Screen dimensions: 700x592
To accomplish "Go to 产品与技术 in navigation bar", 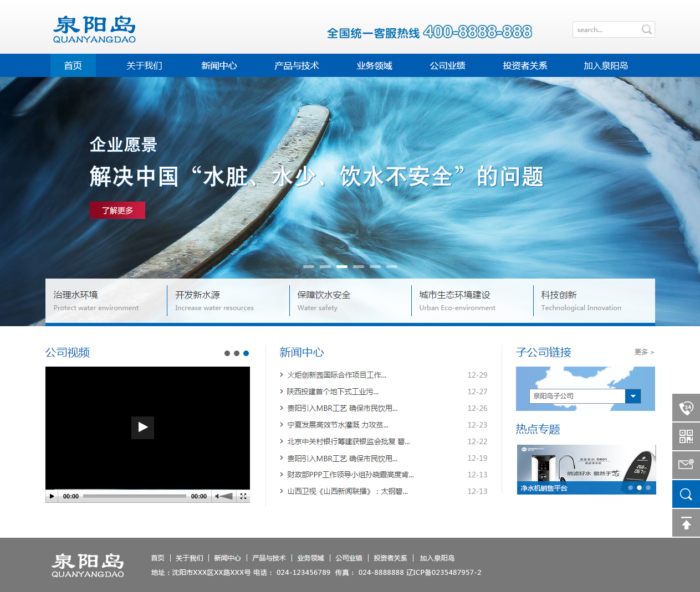I will 297,66.
